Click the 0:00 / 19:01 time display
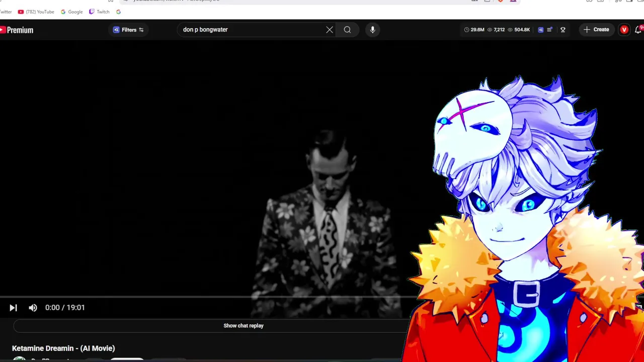The image size is (644, 362). tap(65, 308)
